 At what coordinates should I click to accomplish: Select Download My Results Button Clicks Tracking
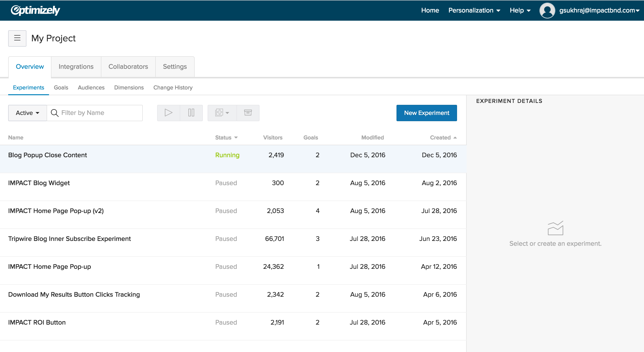click(233, 298)
